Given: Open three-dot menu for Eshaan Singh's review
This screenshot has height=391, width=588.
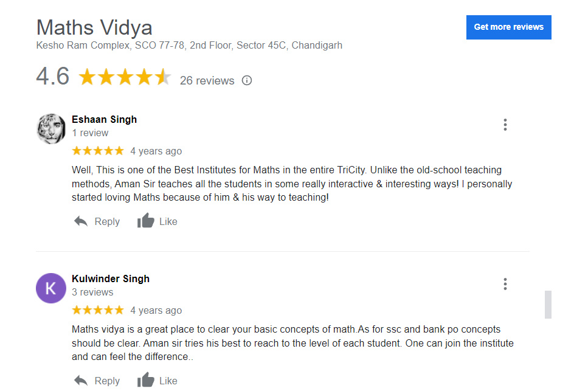Looking at the screenshot, I should point(505,125).
